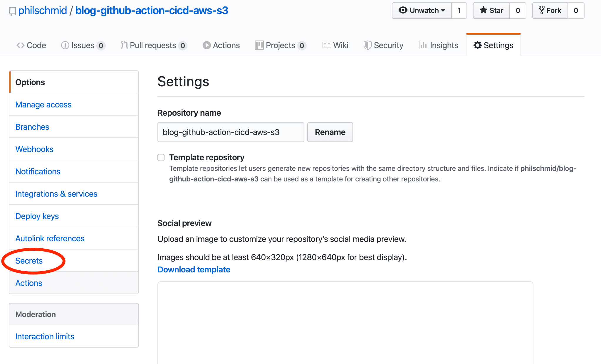The height and width of the screenshot is (364, 601).
Task: Open Interaction limits under Moderation
Action: tap(74, 336)
